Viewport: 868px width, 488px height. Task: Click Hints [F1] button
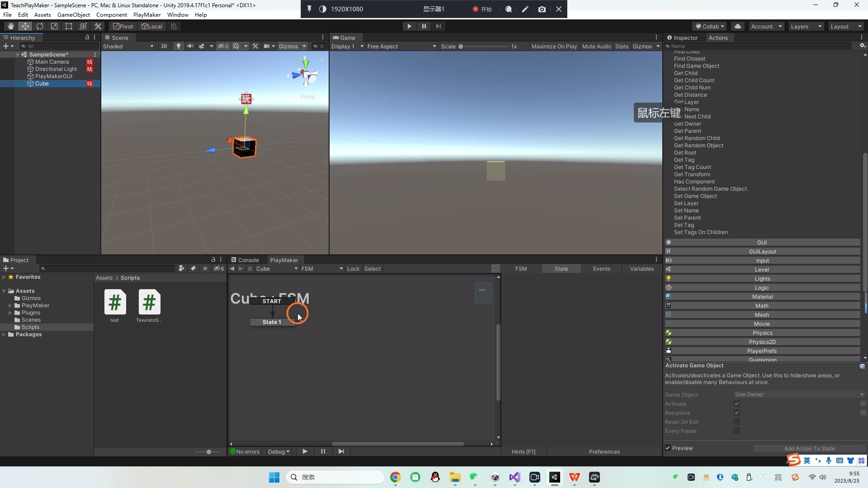coord(523,451)
